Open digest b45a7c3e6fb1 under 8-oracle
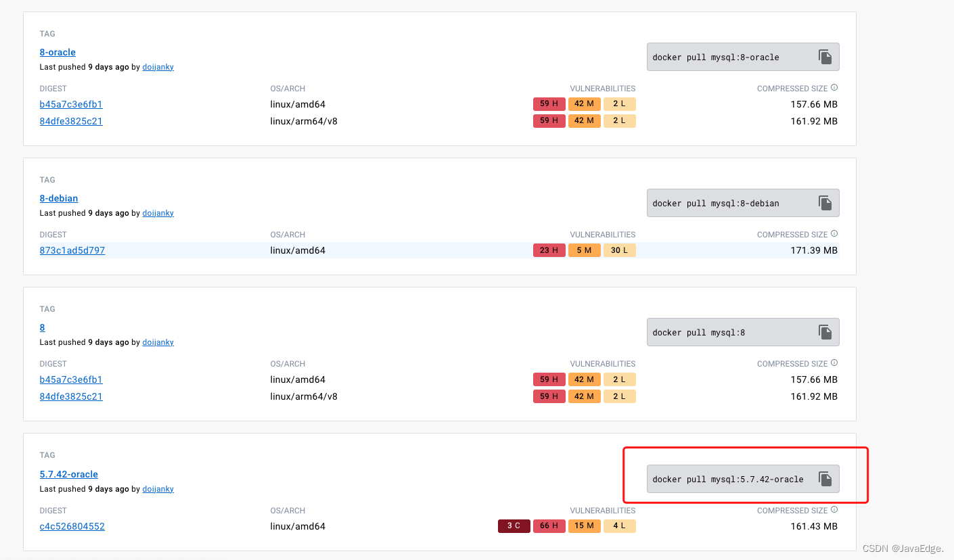The width and height of the screenshot is (954, 560). [71, 104]
